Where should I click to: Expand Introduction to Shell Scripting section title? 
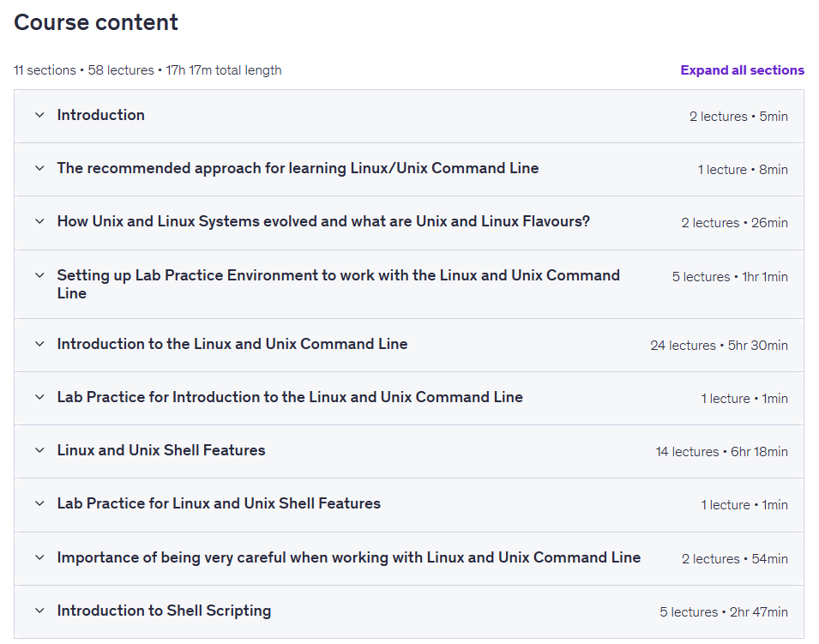point(164,611)
